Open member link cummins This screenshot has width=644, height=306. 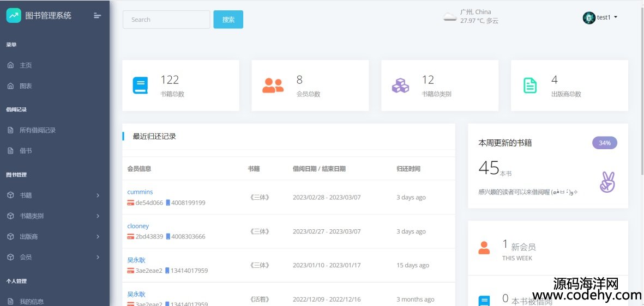click(x=140, y=192)
